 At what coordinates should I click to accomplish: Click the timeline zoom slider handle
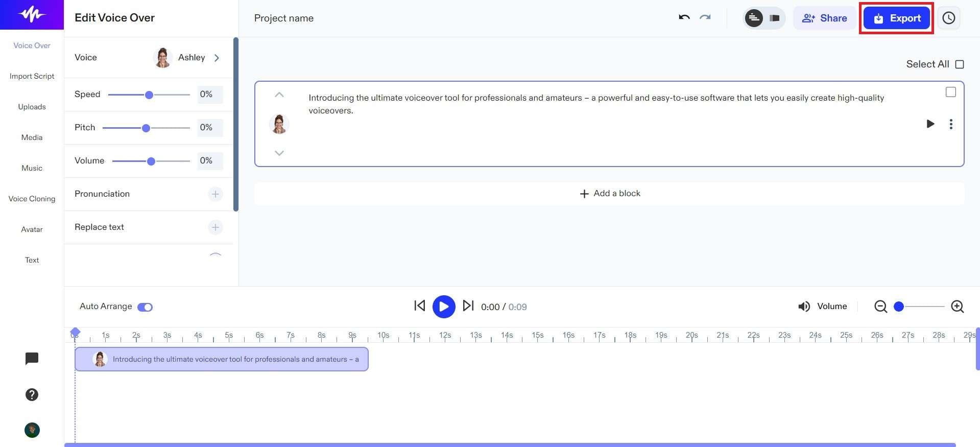click(x=899, y=307)
